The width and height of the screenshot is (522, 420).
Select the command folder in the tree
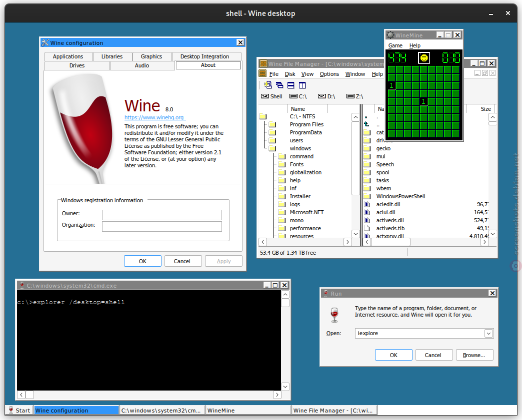click(x=301, y=156)
